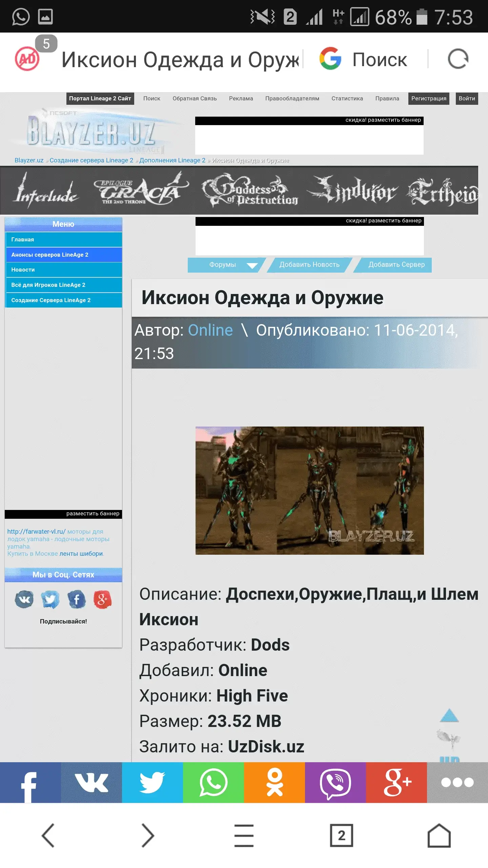Open Создание Сервера LineAge 2 menu item

tap(64, 300)
